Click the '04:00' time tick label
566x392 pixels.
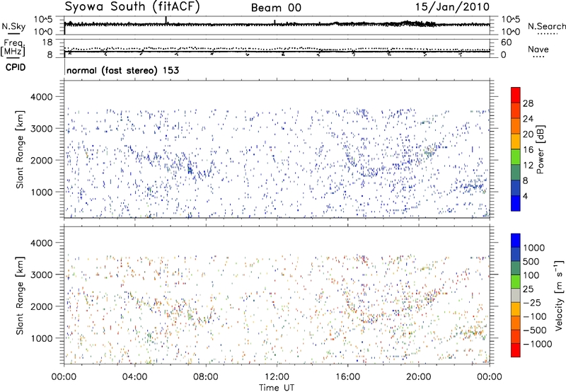[x=134, y=377]
